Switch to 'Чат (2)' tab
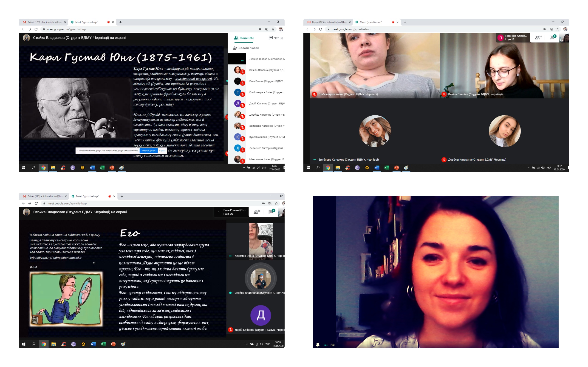Viewport: 588px width, 367px height. click(276, 38)
